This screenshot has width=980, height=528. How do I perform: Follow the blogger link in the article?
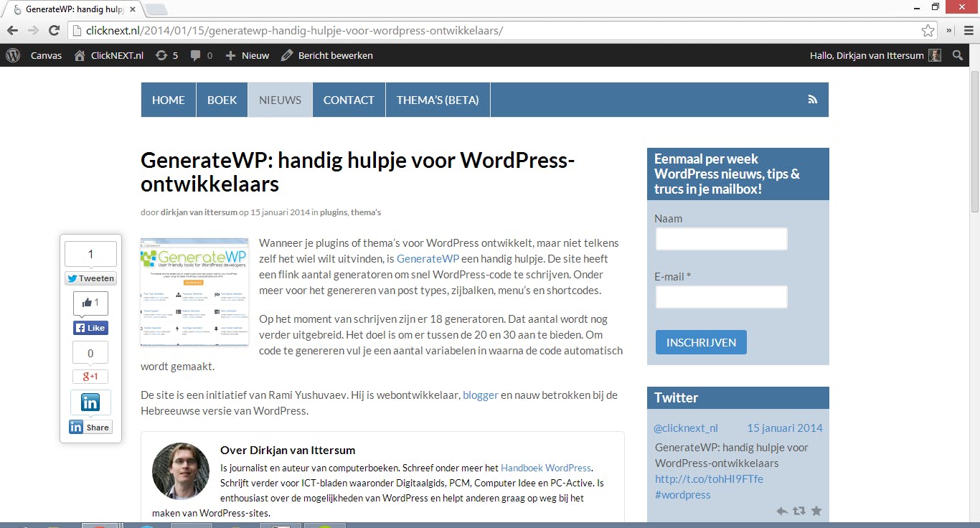click(x=480, y=395)
